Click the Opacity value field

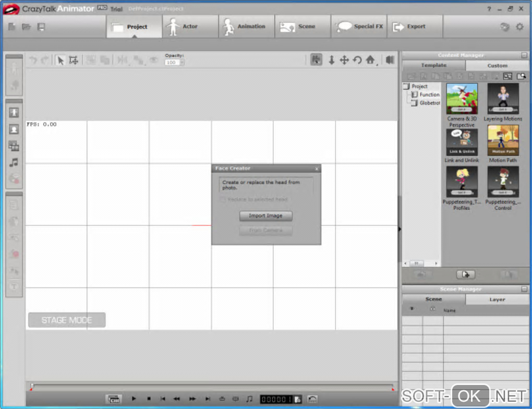tap(172, 63)
